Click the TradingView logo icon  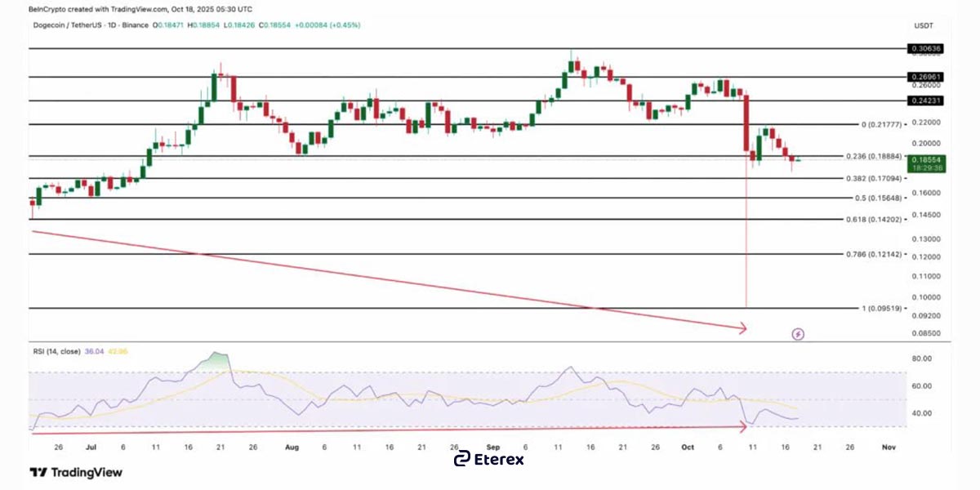click(38, 472)
